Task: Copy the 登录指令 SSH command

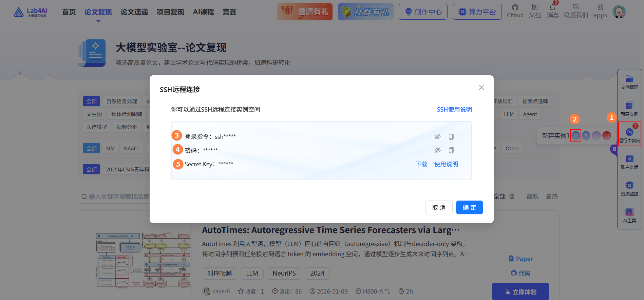Action: pyautogui.click(x=451, y=137)
